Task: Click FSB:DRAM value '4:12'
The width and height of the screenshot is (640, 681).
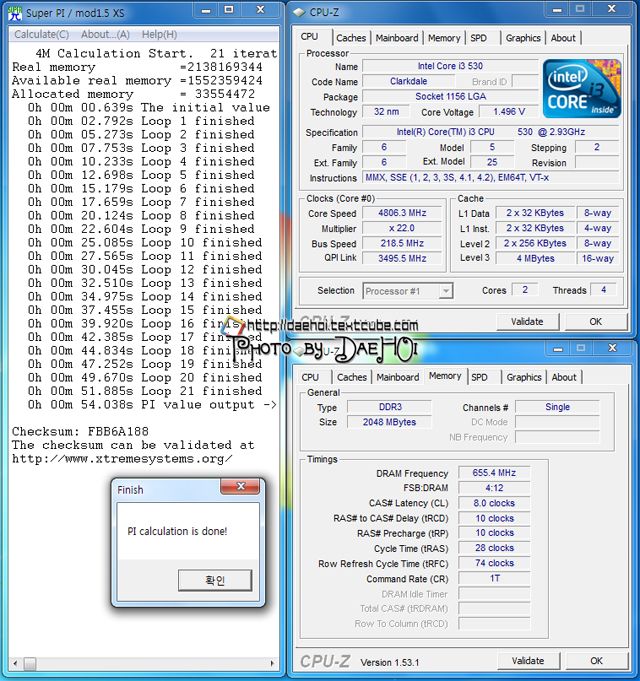Action: (x=494, y=488)
